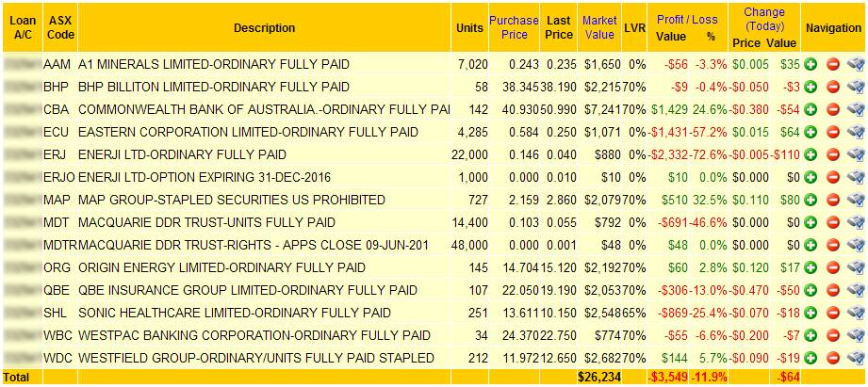Click the green plus icon for MDT row
The width and height of the screenshot is (868, 387).
(x=811, y=222)
